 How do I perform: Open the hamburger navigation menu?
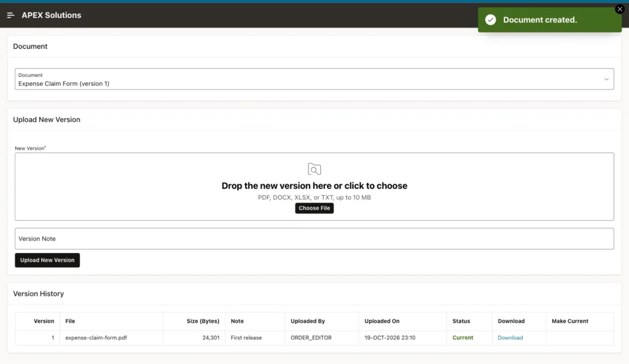coord(11,15)
